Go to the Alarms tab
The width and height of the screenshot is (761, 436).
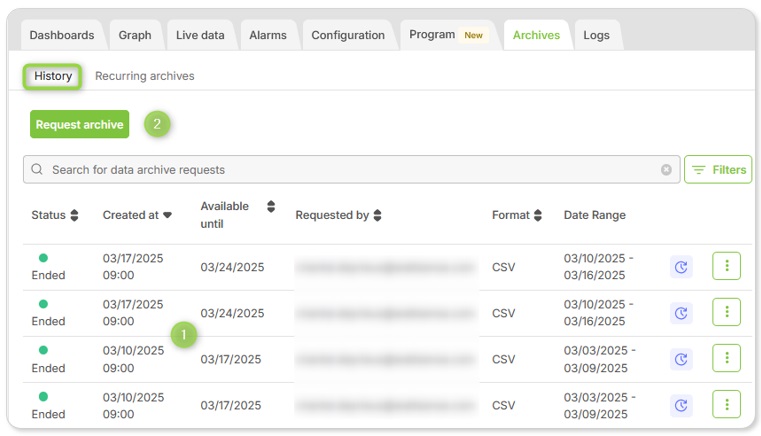pyautogui.click(x=268, y=35)
